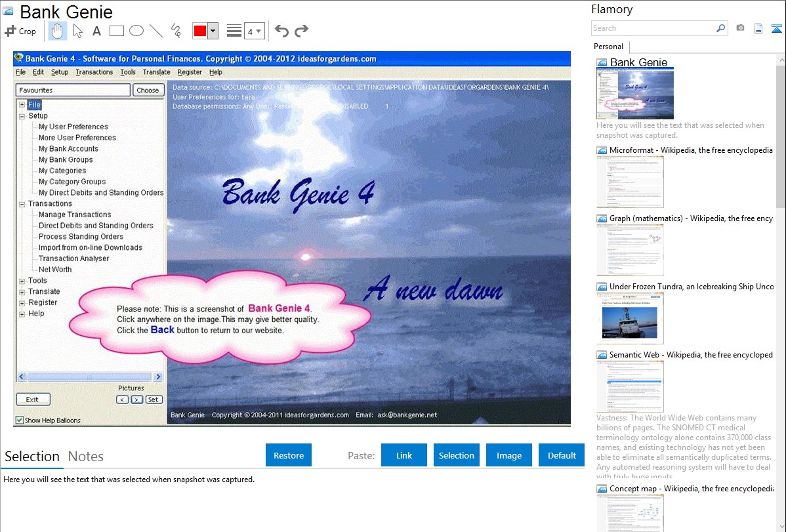Open the Microformat Wikipedia snapshot thumbnail
Viewport: 786px width, 532px height.
click(630, 182)
